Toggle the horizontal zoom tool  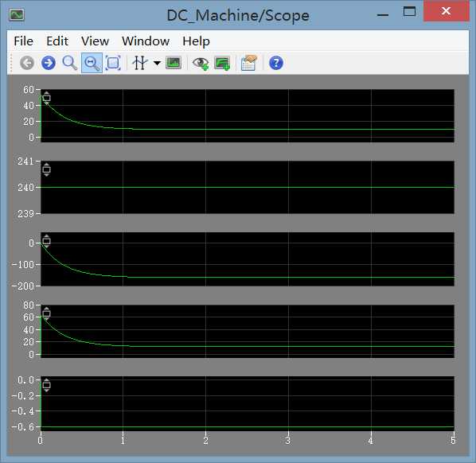pyautogui.click(x=92, y=63)
